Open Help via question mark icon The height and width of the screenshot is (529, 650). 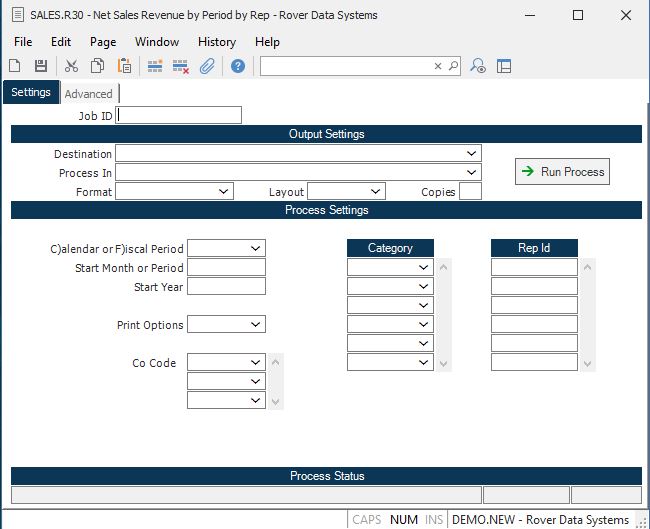(x=238, y=66)
